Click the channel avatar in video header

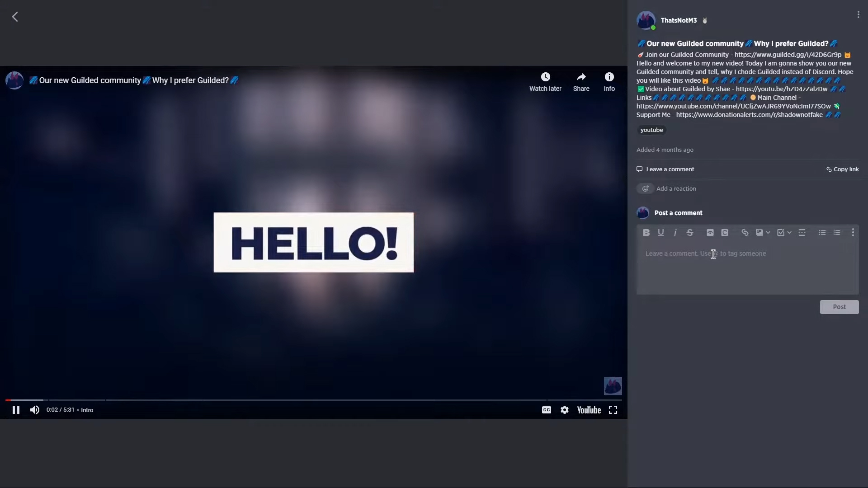[14, 80]
